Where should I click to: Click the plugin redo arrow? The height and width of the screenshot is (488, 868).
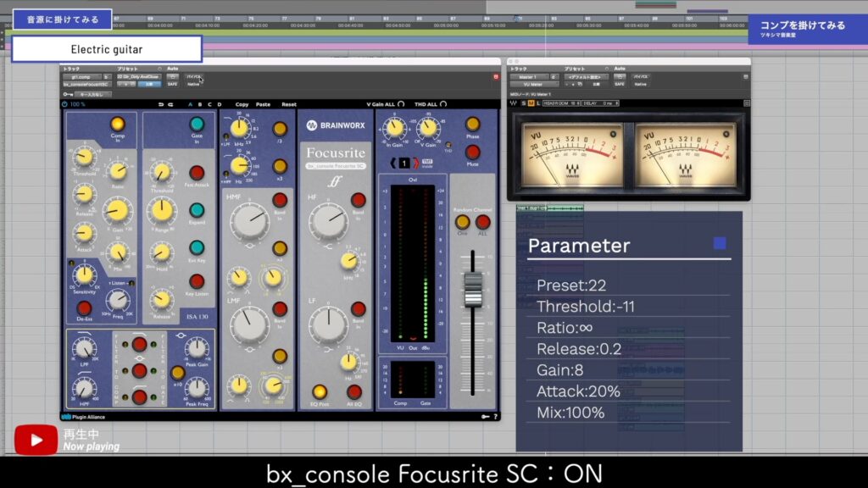(x=170, y=104)
